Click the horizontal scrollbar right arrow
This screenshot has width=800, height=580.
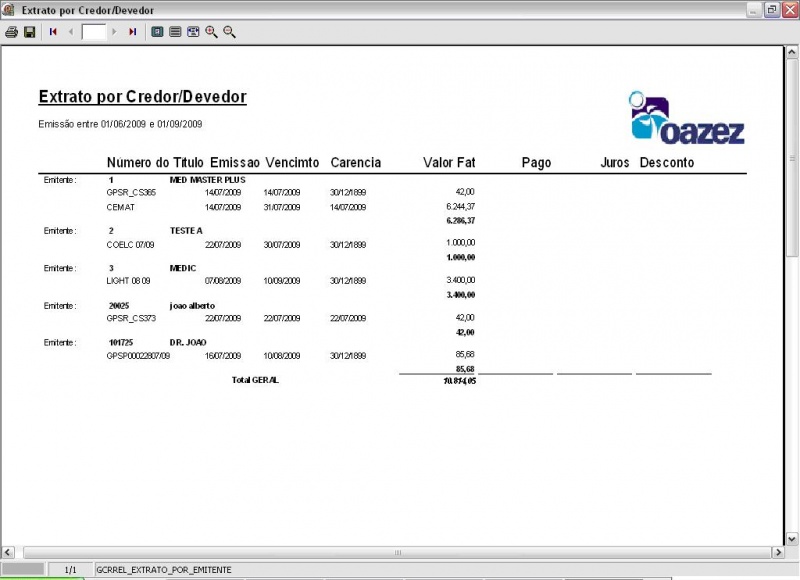tap(778, 552)
